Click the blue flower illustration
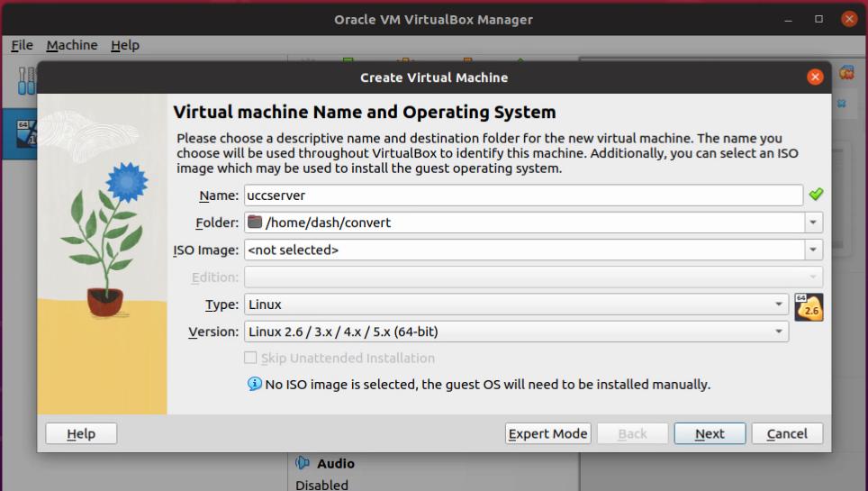The height and width of the screenshot is (491, 868). pos(127,182)
